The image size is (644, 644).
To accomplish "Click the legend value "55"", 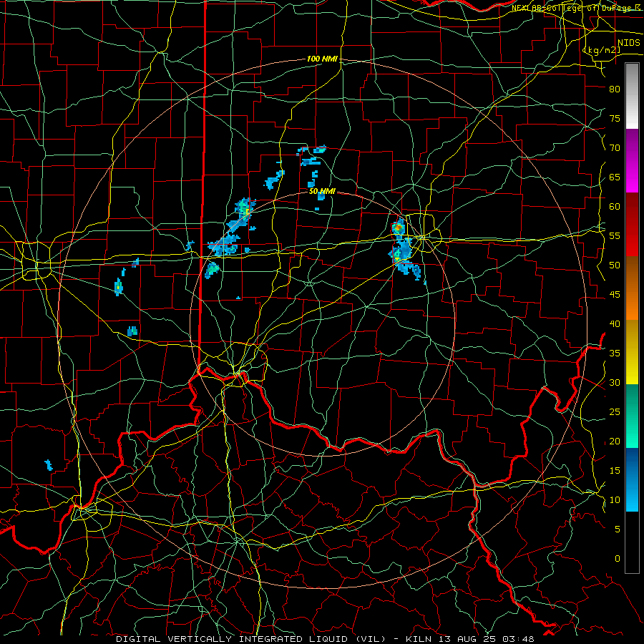I will tap(615, 235).
